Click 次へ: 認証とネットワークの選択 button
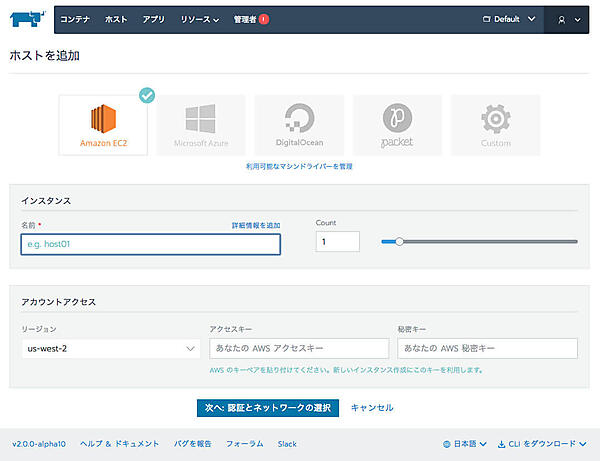 267,408
